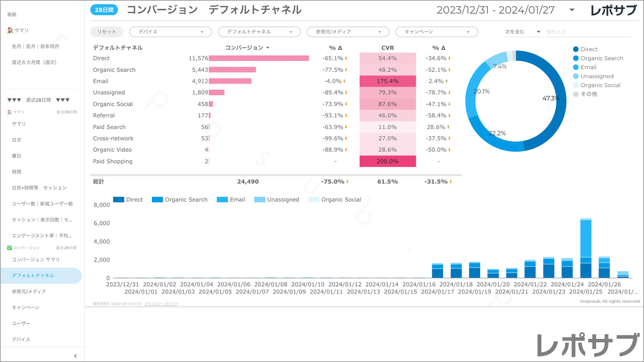Click the Direct blue swatch in bar legend
This screenshot has width=644, height=362.
point(119,200)
